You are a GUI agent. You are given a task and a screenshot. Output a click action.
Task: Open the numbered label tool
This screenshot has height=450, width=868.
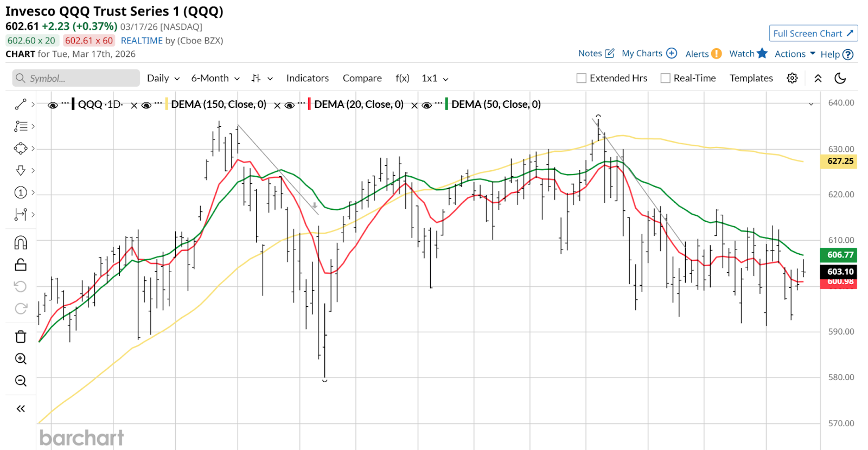[x=21, y=192]
